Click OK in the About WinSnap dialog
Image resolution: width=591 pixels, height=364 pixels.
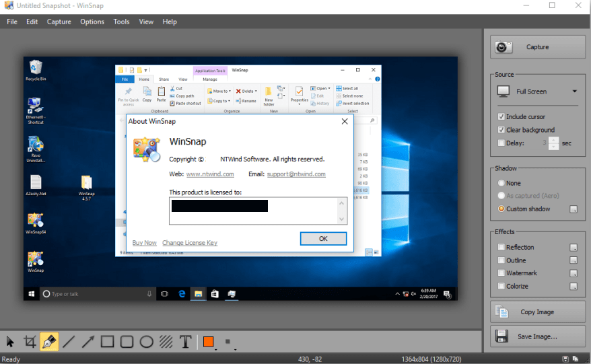(x=323, y=239)
